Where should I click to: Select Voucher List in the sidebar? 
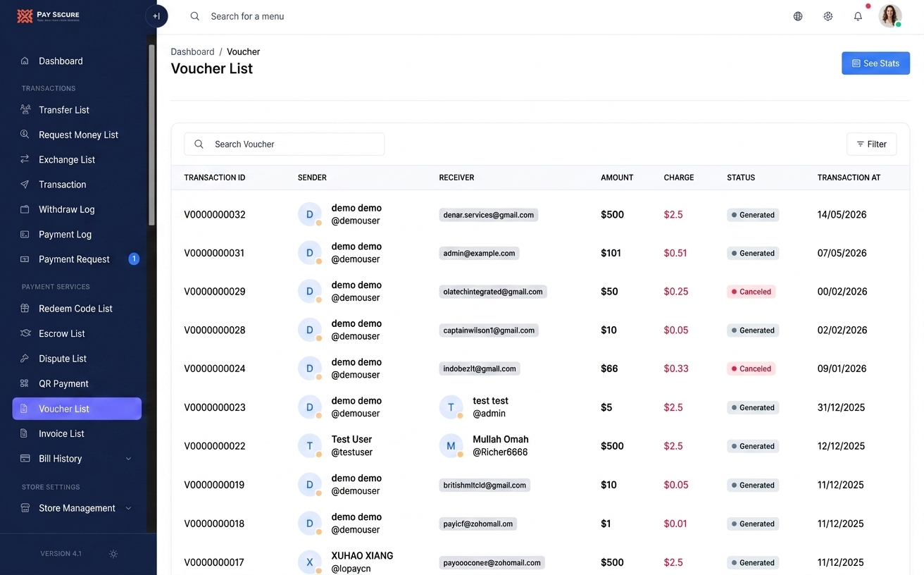[x=77, y=409]
